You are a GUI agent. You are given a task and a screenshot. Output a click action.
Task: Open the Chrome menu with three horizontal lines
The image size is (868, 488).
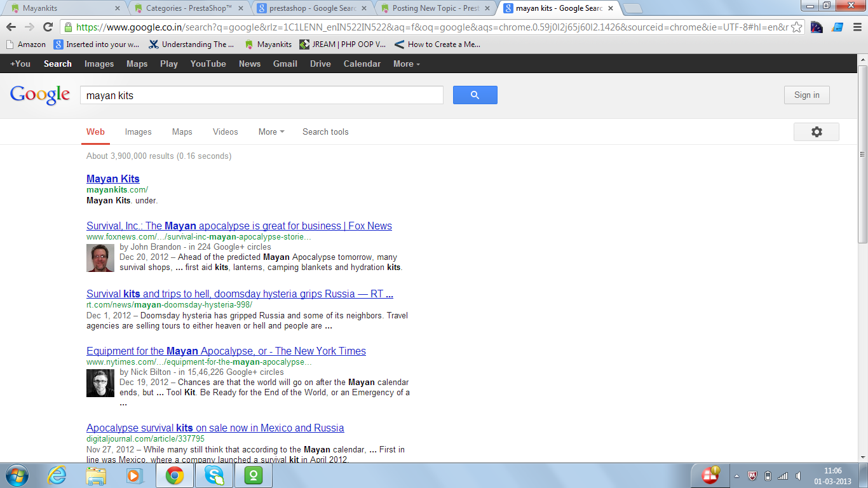(857, 27)
